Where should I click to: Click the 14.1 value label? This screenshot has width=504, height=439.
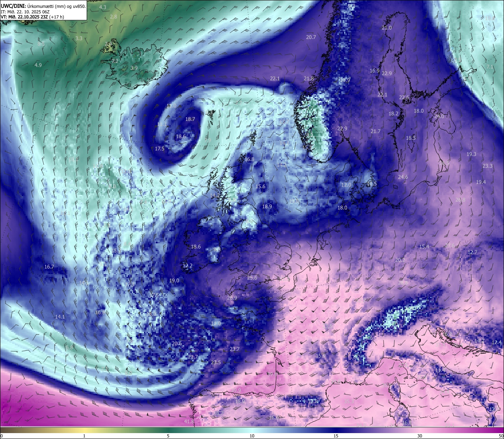point(60,317)
